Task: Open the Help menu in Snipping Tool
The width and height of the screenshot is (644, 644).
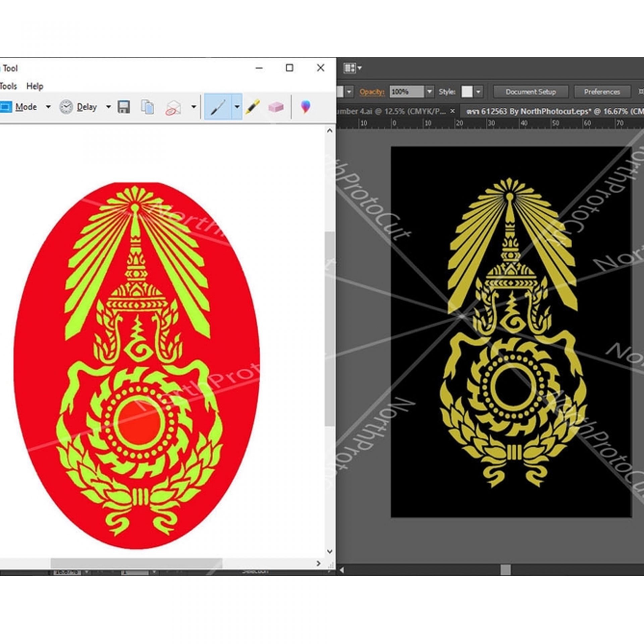Action: (x=35, y=86)
